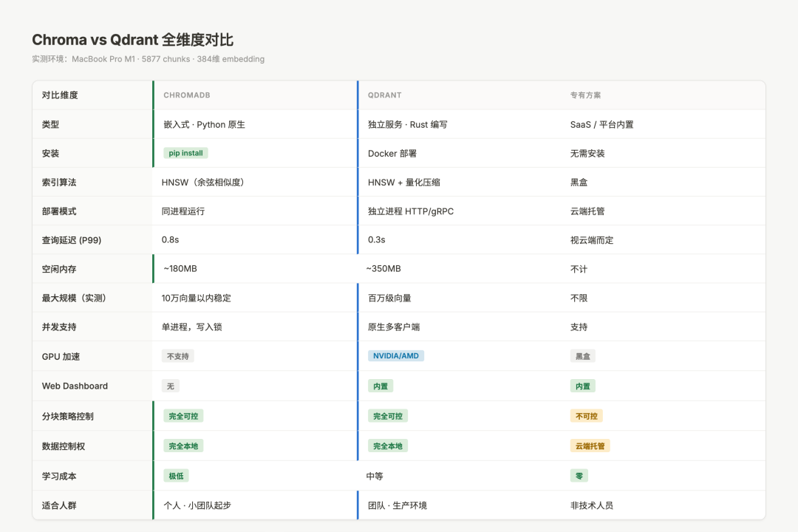Click 中等 in 学习成本 row

pyautogui.click(x=375, y=476)
